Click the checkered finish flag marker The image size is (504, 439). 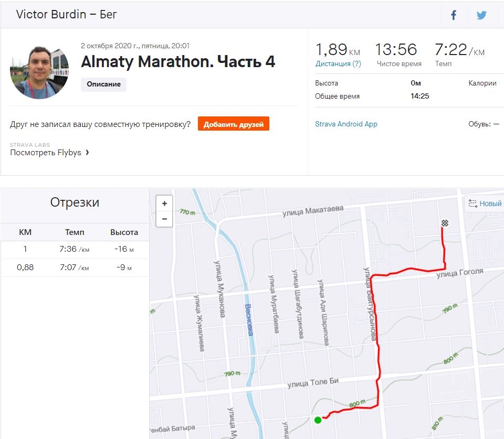[x=445, y=223]
